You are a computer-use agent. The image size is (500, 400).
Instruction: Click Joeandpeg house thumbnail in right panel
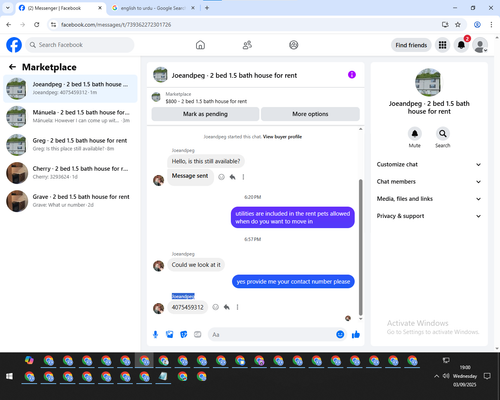(x=429, y=82)
